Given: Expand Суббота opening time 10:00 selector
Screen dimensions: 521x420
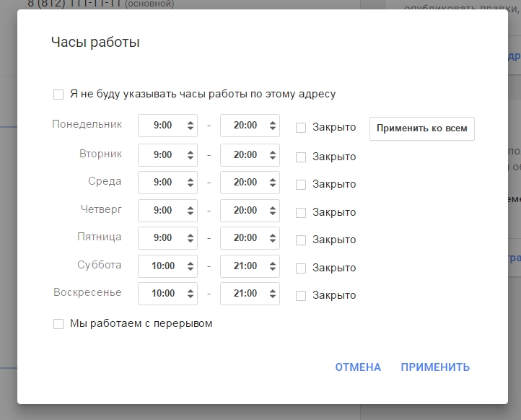Looking at the screenshot, I should (167, 266).
